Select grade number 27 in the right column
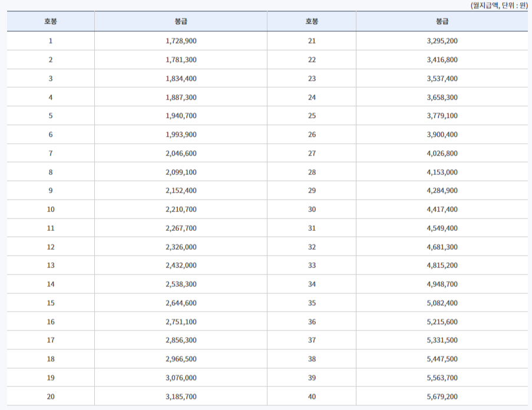532x410 pixels. pos(312,153)
